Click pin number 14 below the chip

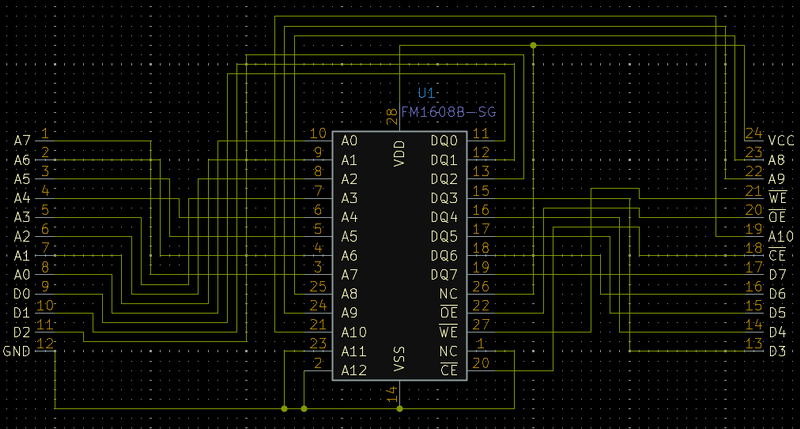click(x=392, y=394)
